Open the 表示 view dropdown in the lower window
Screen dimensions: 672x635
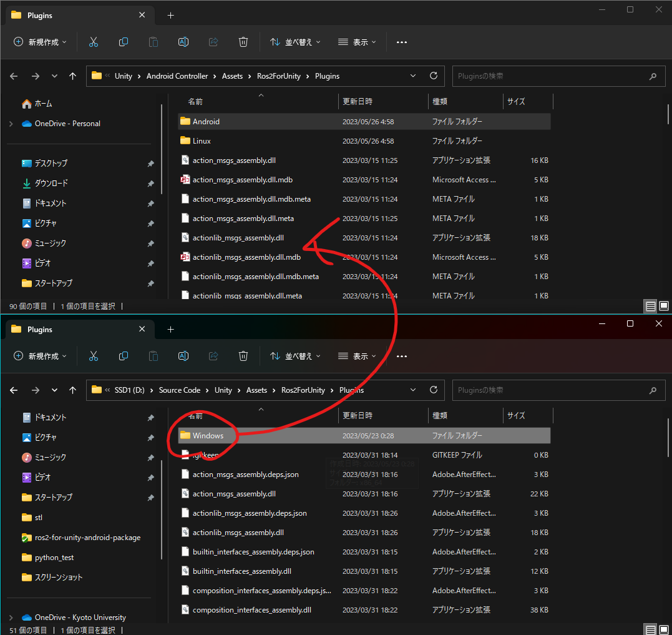357,356
